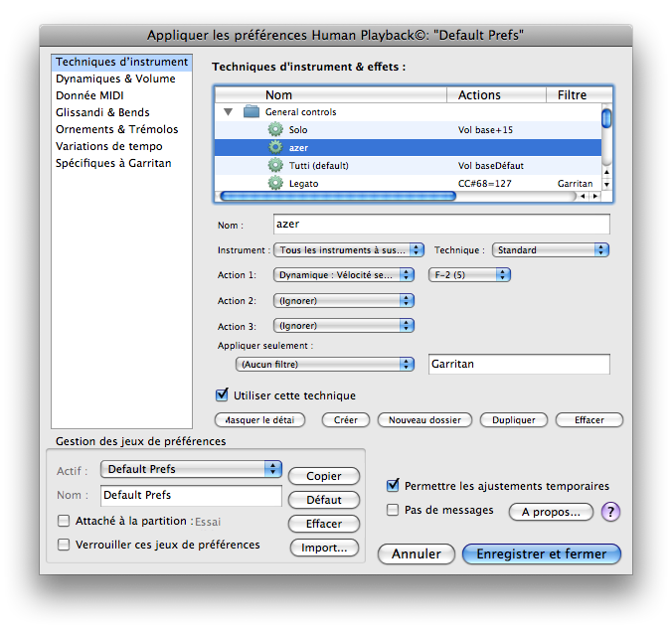This screenshot has width=672, height=629.
Task: Click the gear icon beside azer
Action: coord(275,148)
